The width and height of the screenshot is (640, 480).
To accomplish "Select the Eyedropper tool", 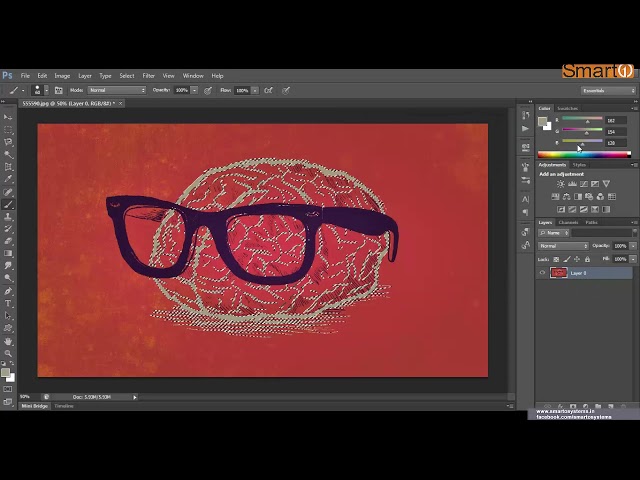I will 8,179.
